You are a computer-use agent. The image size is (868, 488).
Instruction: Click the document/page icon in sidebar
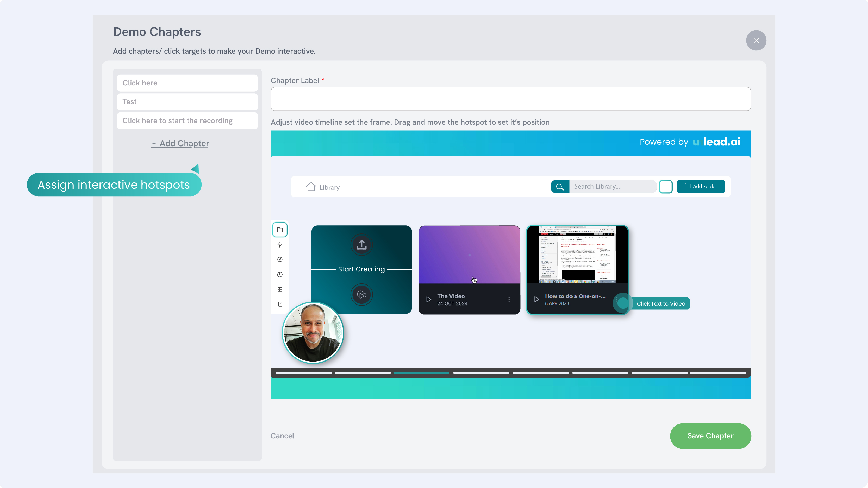[x=280, y=305]
